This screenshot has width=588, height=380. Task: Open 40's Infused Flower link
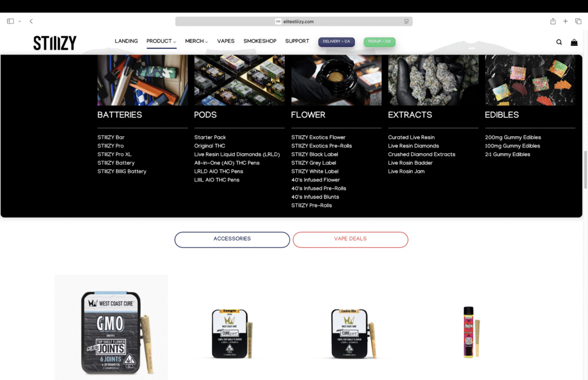[315, 180]
